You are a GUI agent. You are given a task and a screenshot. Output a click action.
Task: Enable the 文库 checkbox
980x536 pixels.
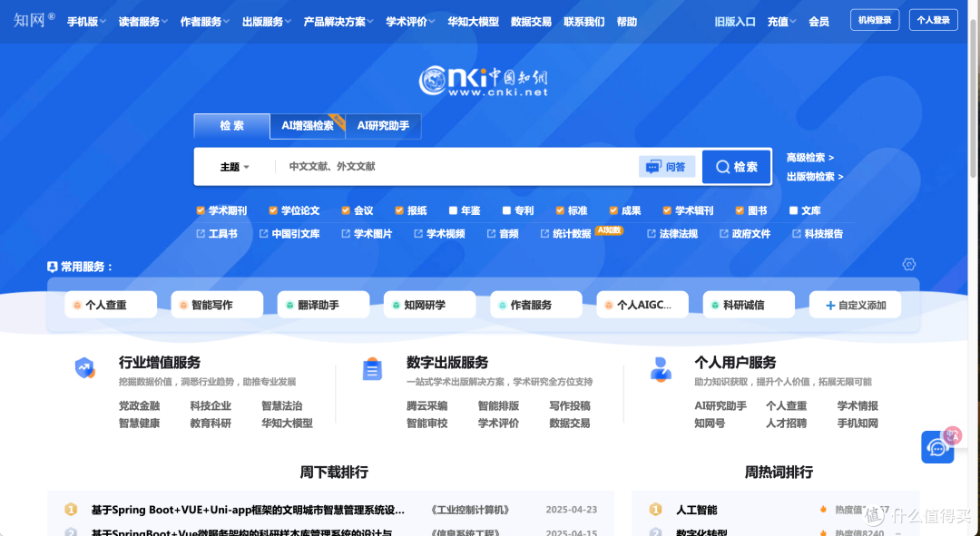[x=793, y=210]
